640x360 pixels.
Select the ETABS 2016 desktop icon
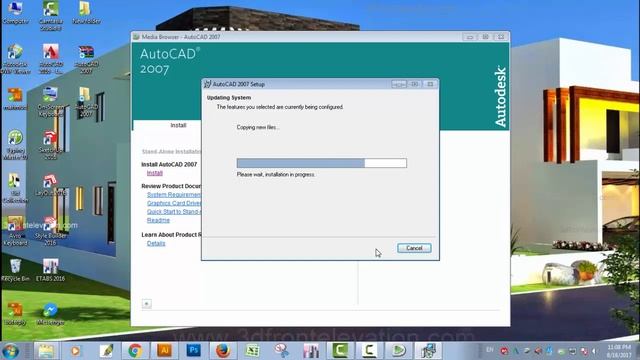coord(51,270)
